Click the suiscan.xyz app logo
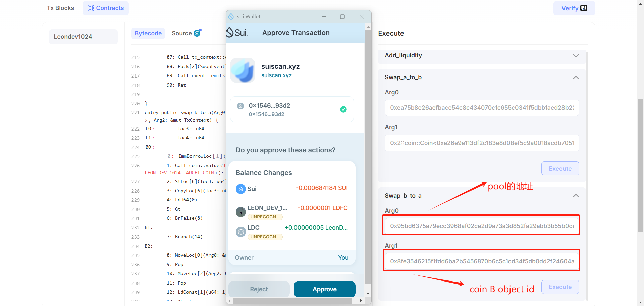 pos(243,70)
